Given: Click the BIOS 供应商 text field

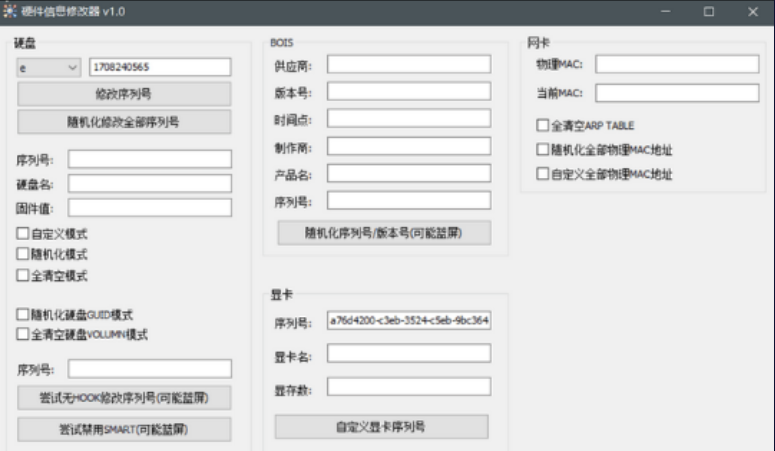Looking at the screenshot, I should 409,64.
